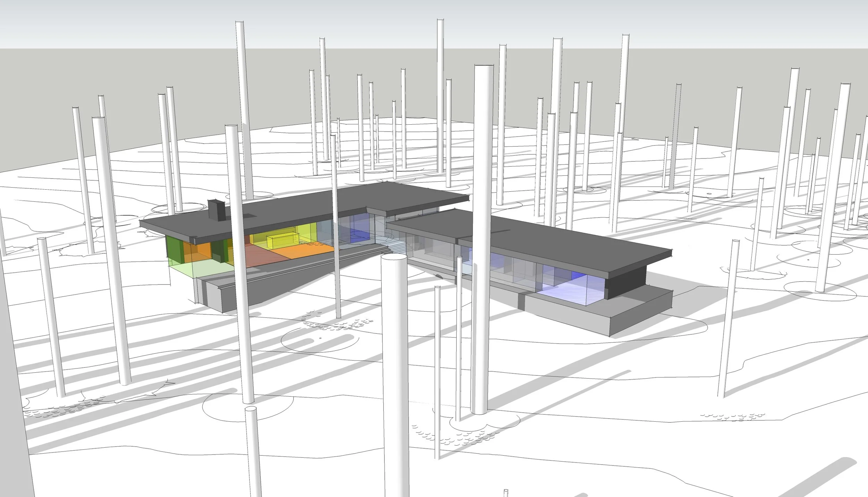This screenshot has height=497, width=868.
Task: Select the dark chimney block on the roof
Action: tap(217, 210)
